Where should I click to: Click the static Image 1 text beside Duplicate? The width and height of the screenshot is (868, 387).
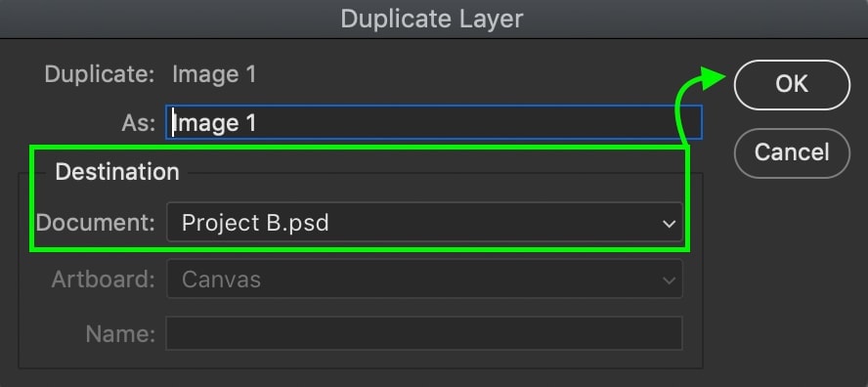214,73
